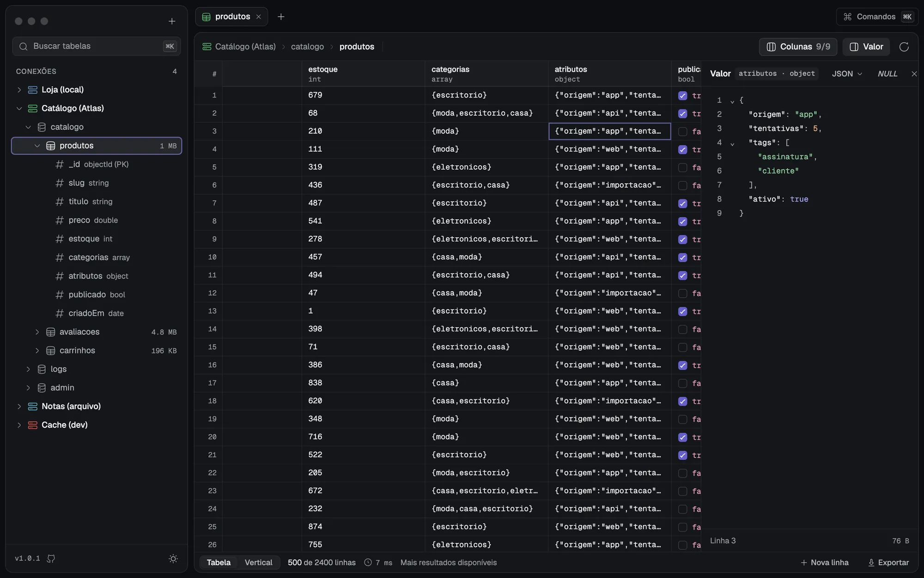Uncheck publicado checkbox in row 4

pos(682,150)
